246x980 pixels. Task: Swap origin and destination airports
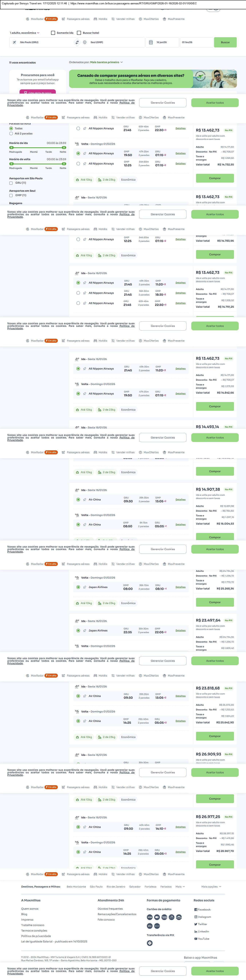(77, 42)
